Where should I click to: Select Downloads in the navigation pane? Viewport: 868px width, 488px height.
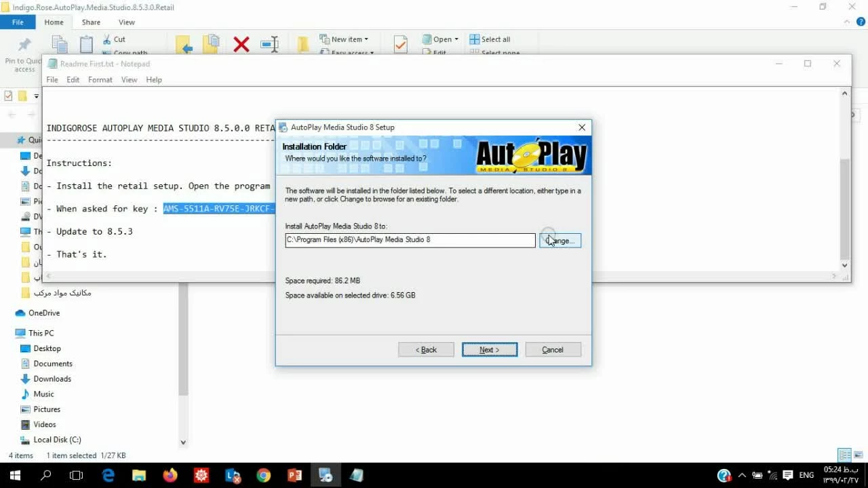coord(52,379)
